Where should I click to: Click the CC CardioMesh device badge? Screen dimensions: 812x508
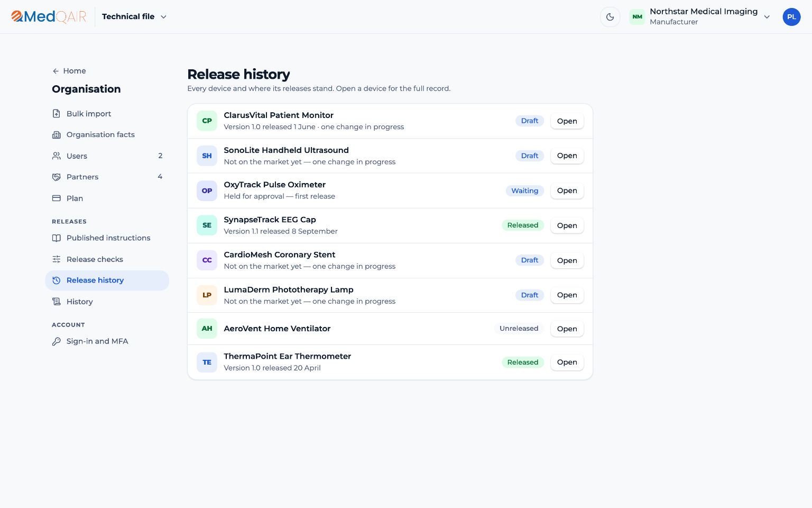pos(207,260)
